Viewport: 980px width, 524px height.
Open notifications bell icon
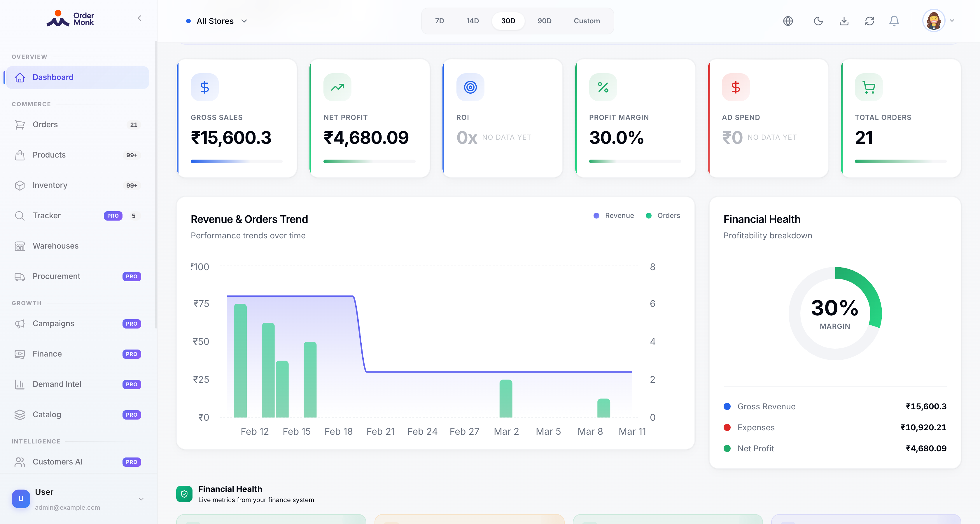tap(894, 21)
